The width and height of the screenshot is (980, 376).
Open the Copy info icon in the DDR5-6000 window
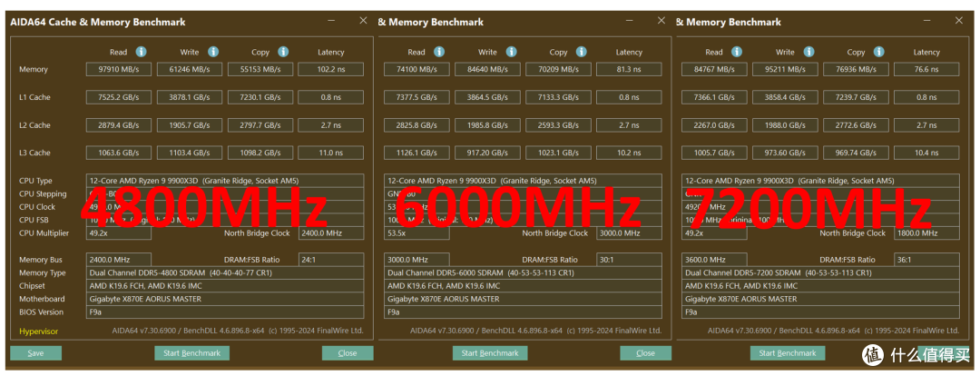point(582,52)
